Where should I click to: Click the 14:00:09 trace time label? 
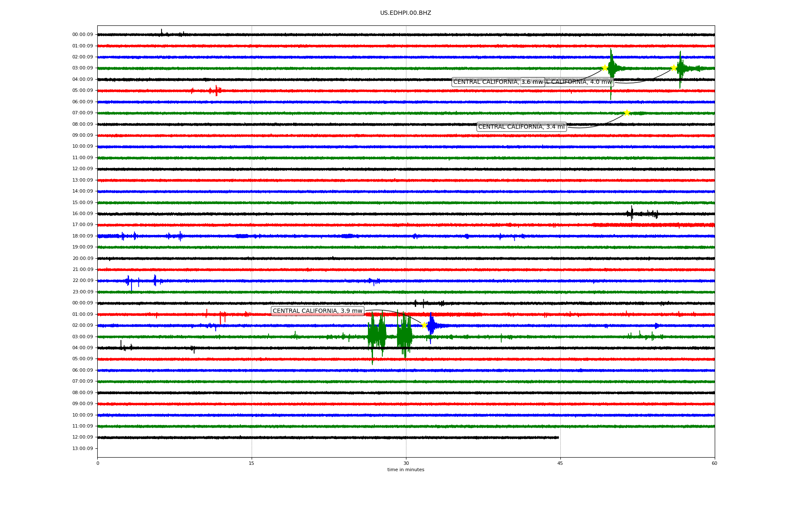(82, 191)
